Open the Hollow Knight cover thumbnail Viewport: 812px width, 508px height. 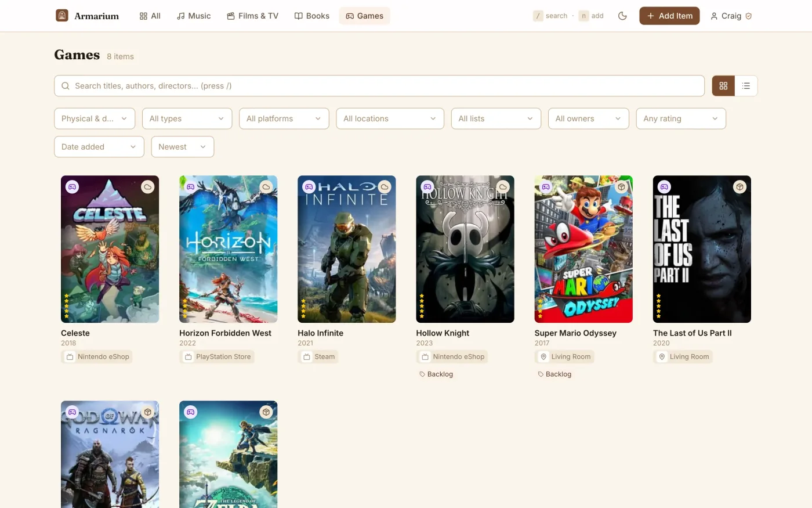click(x=465, y=249)
